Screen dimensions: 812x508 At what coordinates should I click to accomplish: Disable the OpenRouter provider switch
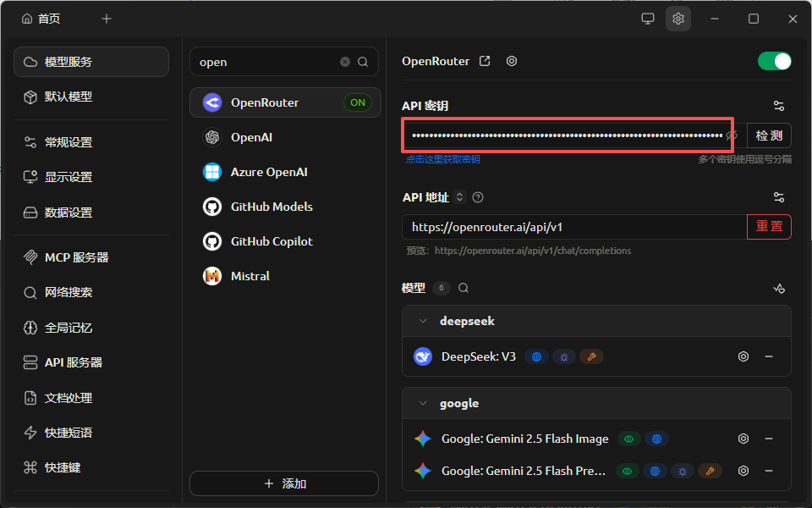point(774,61)
